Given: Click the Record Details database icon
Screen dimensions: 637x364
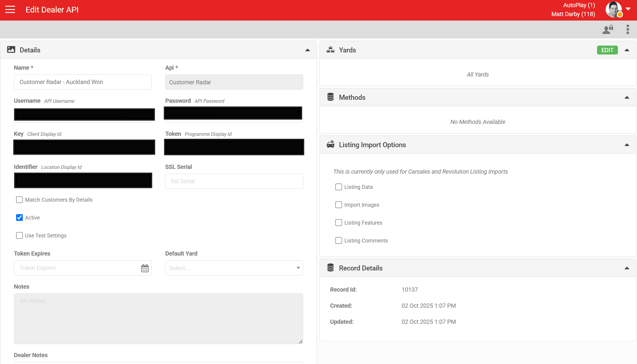Looking at the screenshot, I should click(x=331, y=268).
